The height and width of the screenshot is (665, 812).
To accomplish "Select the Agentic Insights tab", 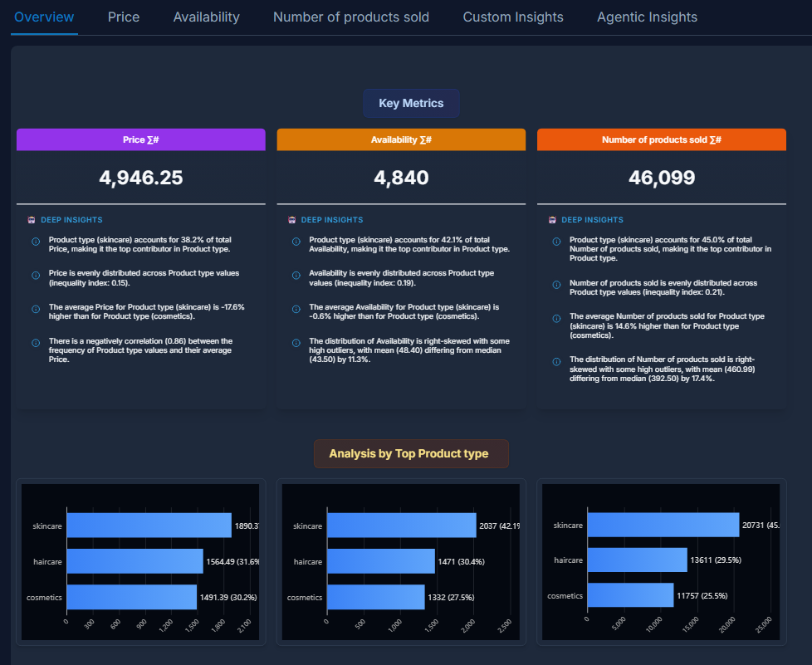I will [x=647, y=17].
